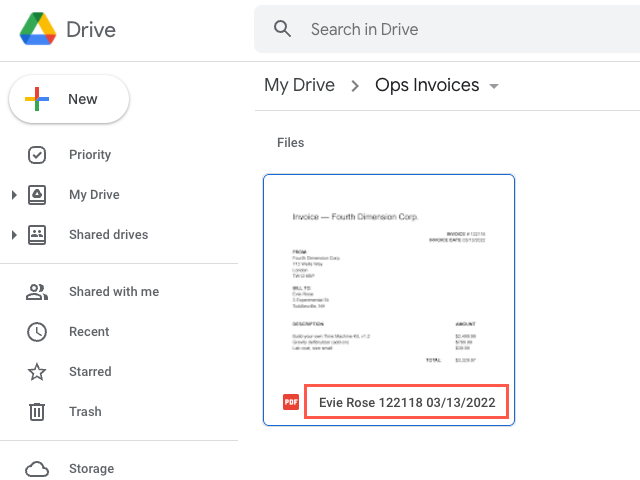640x480 pixels.
Task: Go to My Drive breadcrumb
Action: [299, 85]
